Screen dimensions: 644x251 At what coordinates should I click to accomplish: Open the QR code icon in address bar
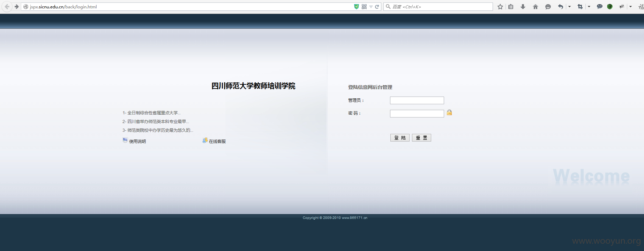click(x=364, y=7)
